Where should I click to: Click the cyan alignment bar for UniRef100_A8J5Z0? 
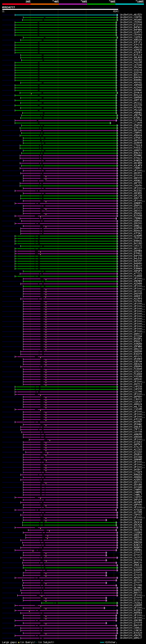point(66,15)
